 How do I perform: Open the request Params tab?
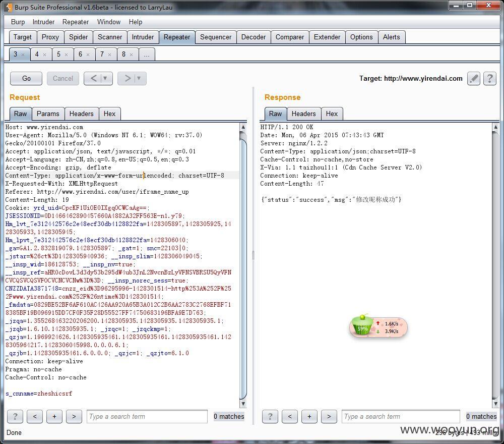click(x=48, y=114)
